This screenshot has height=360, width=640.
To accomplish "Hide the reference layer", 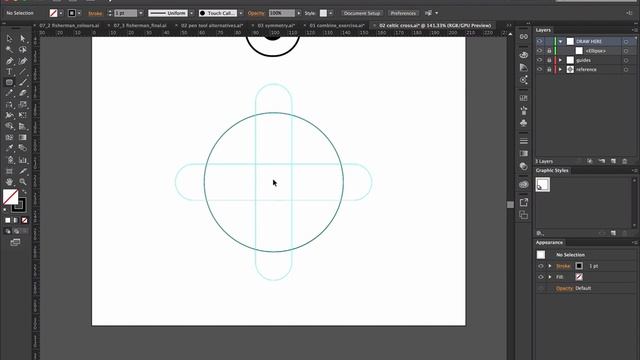I will point(540,69).
